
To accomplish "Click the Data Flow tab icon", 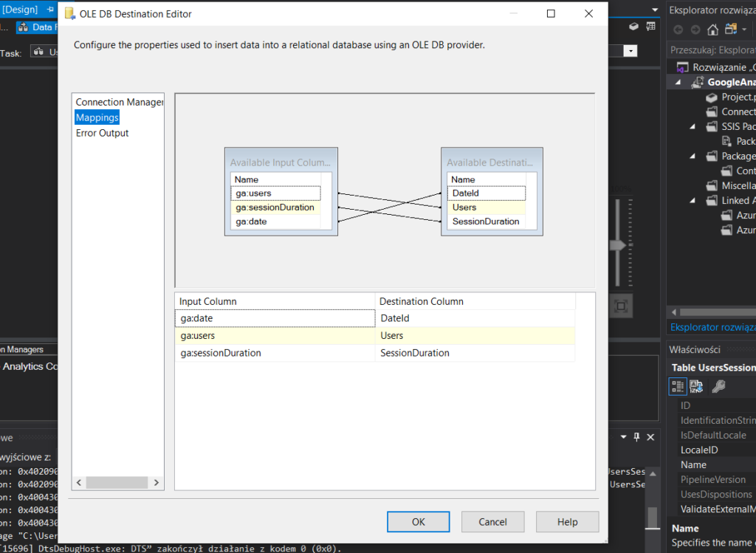I will [23, 27].
